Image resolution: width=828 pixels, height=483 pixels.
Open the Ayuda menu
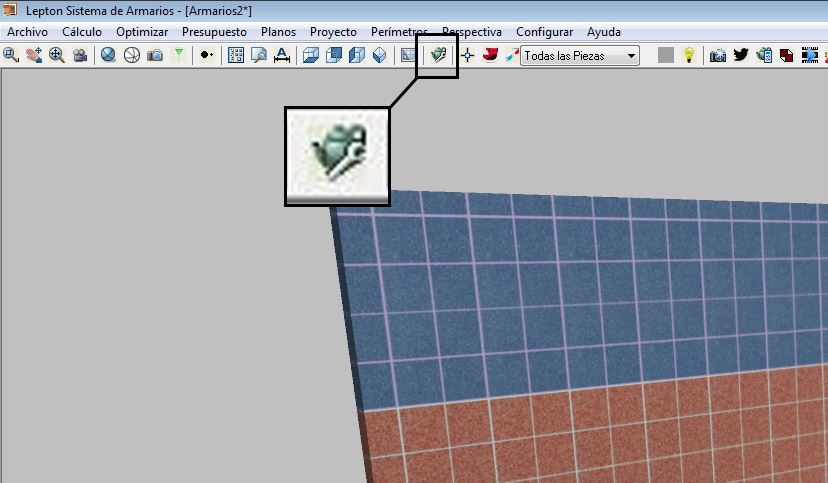[x=604, y=32]
